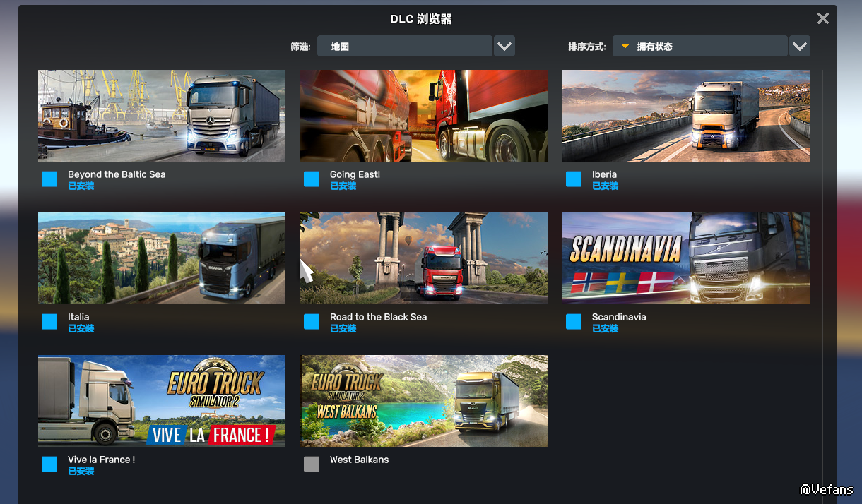Click the Italia DLC title text
The width and height of the screenshot is (862, 504).
(78, 317)
